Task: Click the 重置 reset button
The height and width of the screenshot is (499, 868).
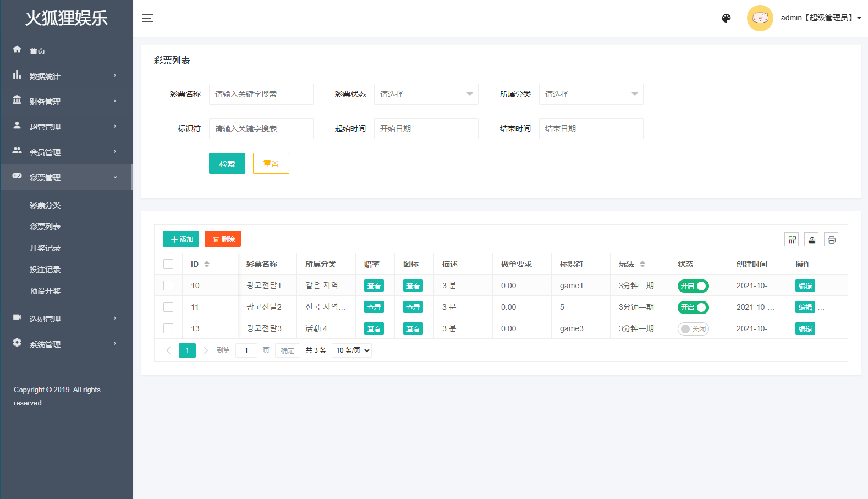Action: coord(271,163)
